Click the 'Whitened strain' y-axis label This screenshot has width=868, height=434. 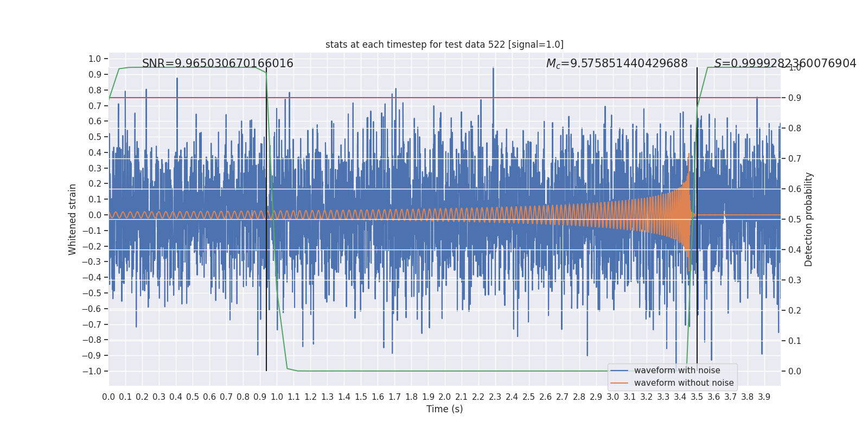[73, 219]
